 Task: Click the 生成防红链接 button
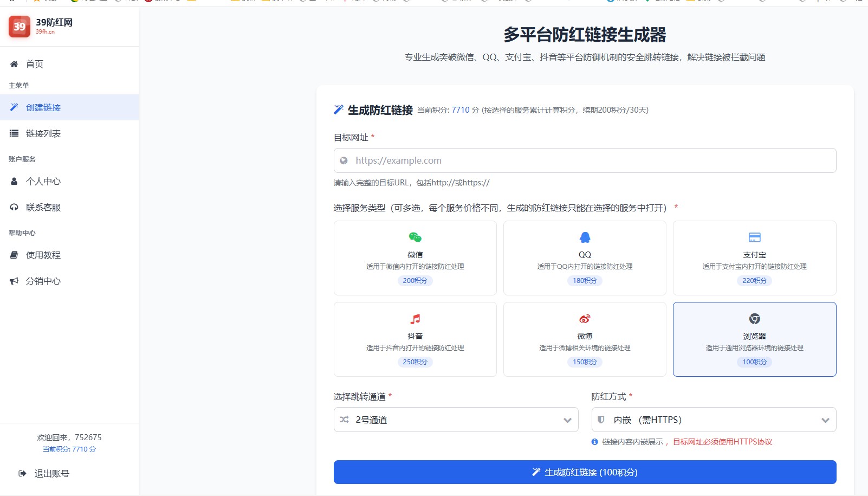pyautogui.click(x=585, y=472)
